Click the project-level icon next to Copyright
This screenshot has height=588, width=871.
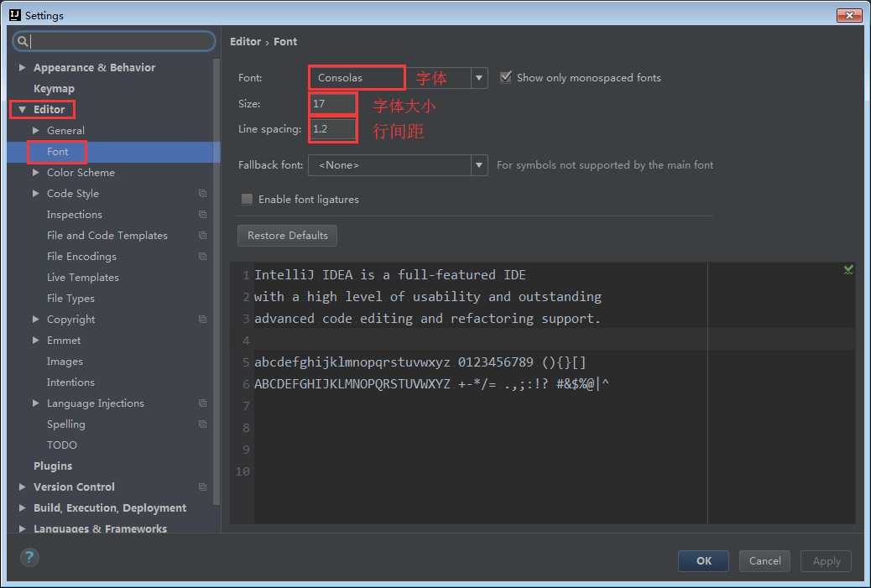203,320
